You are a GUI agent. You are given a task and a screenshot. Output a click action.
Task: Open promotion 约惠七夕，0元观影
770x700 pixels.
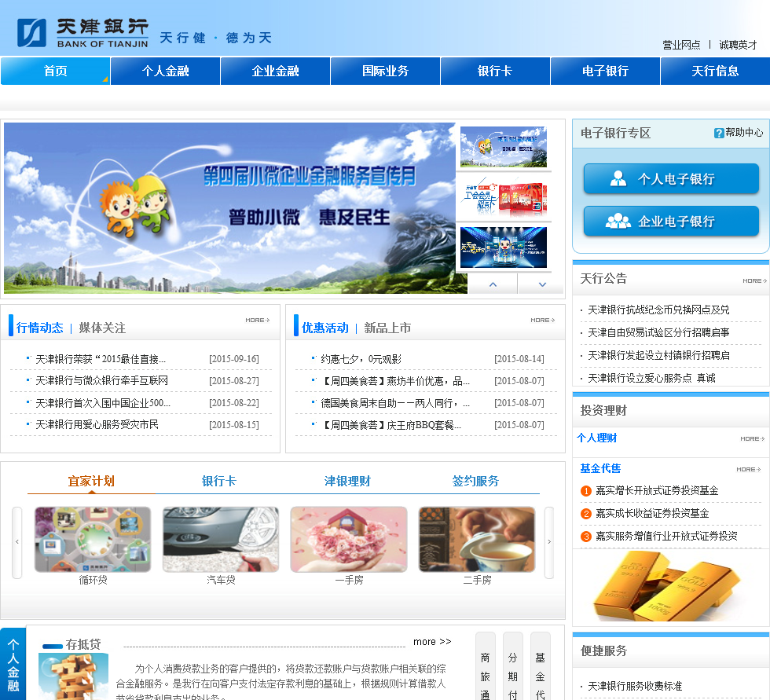click(361, 359)
